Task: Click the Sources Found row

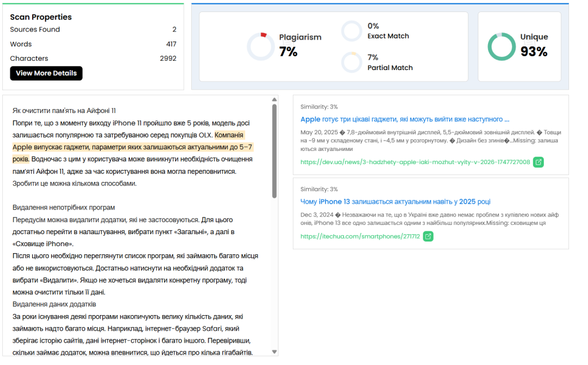Action: tap(93, 29)
